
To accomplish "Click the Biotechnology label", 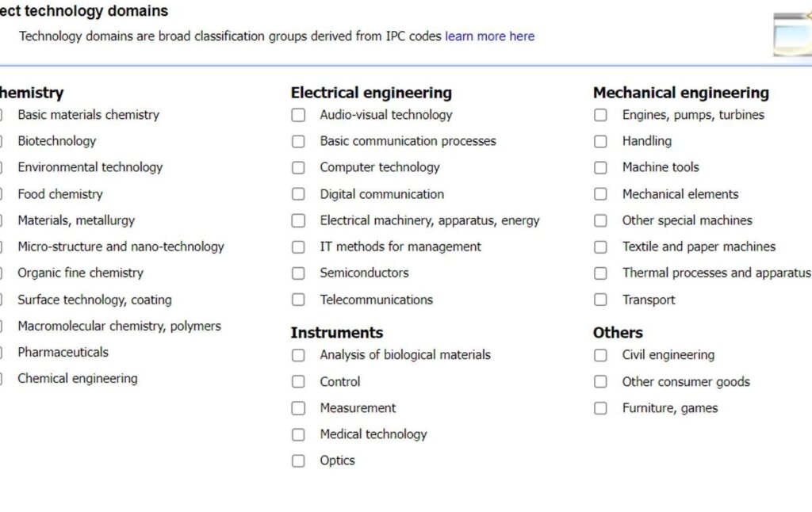I will pos(57,141).
